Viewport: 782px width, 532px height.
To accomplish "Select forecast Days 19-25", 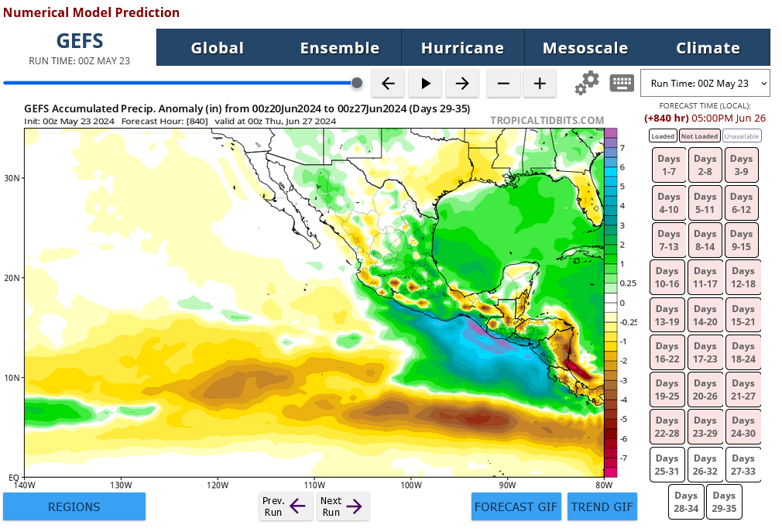I will tap(667, 390).
